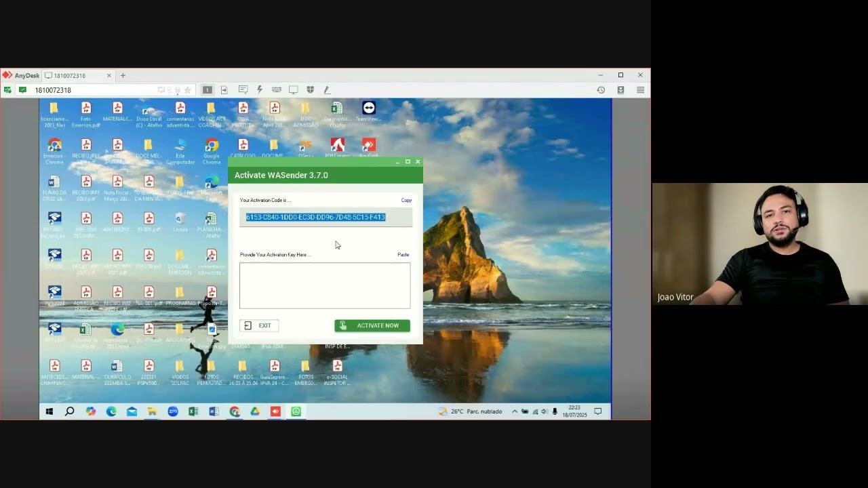The image size is (868, 488).
Task: Open weather widget showing 26°C Parc. nublado
Action: click(471, 411)
